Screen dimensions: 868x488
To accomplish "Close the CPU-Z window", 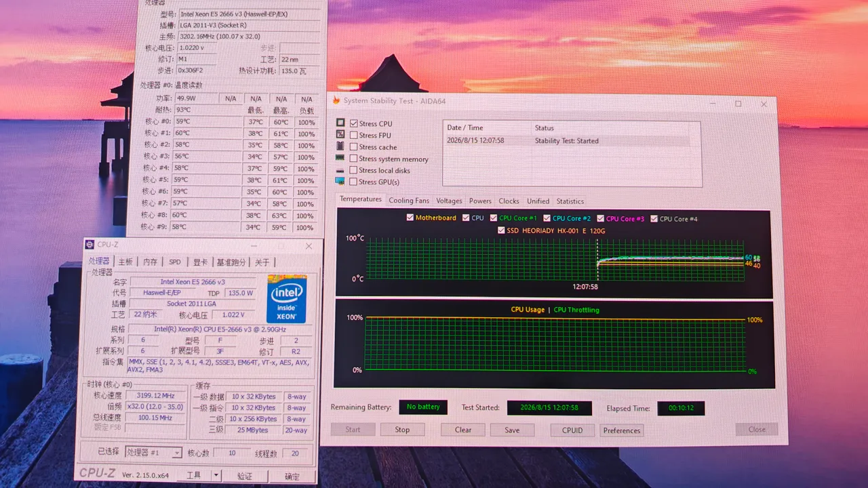I will [309, 246].
